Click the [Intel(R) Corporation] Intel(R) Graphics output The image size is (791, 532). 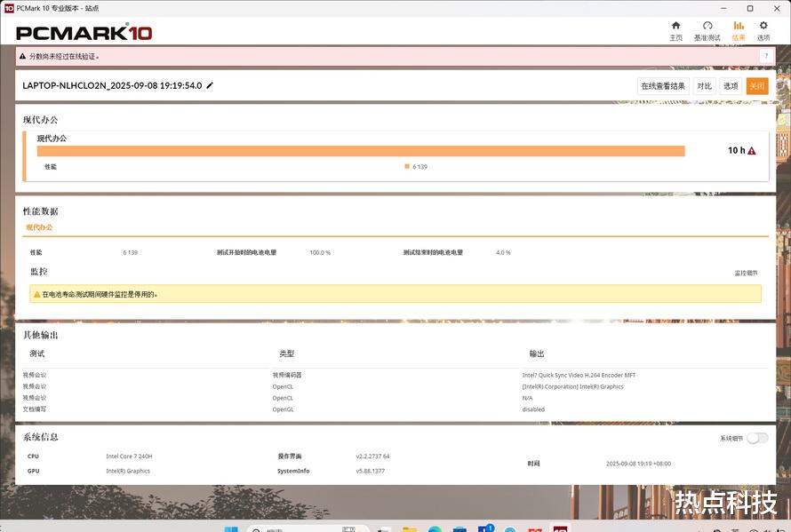pos(572,386)
